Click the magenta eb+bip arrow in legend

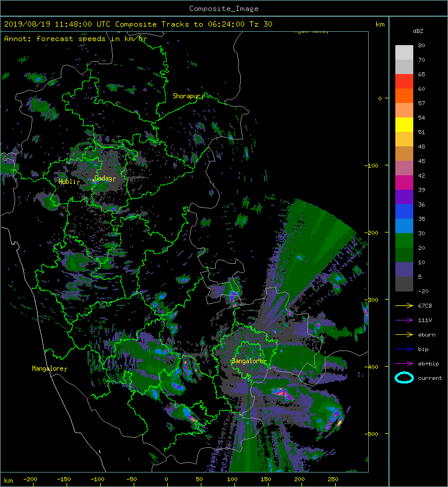tap(404, 363)
